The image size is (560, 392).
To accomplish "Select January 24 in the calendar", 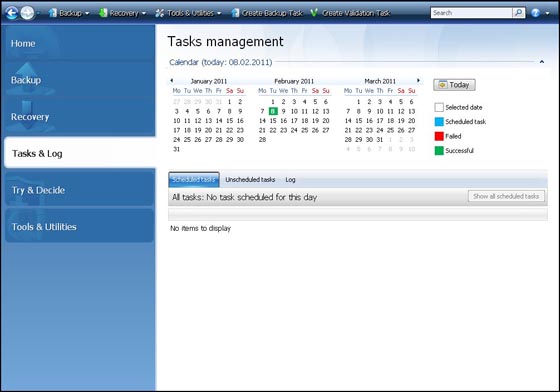I will 177,140.
